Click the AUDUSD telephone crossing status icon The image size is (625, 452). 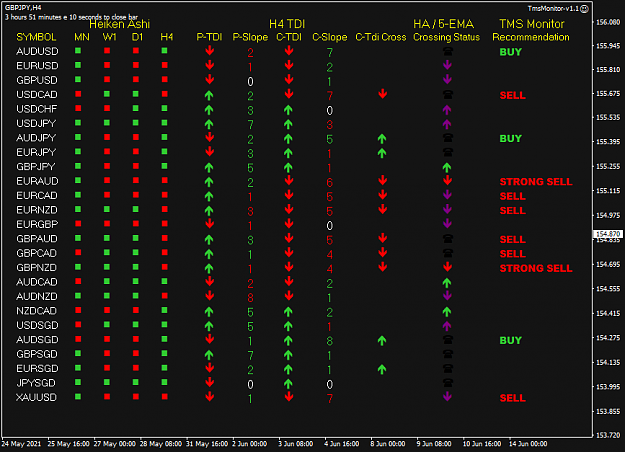click(x=448, y=51)
